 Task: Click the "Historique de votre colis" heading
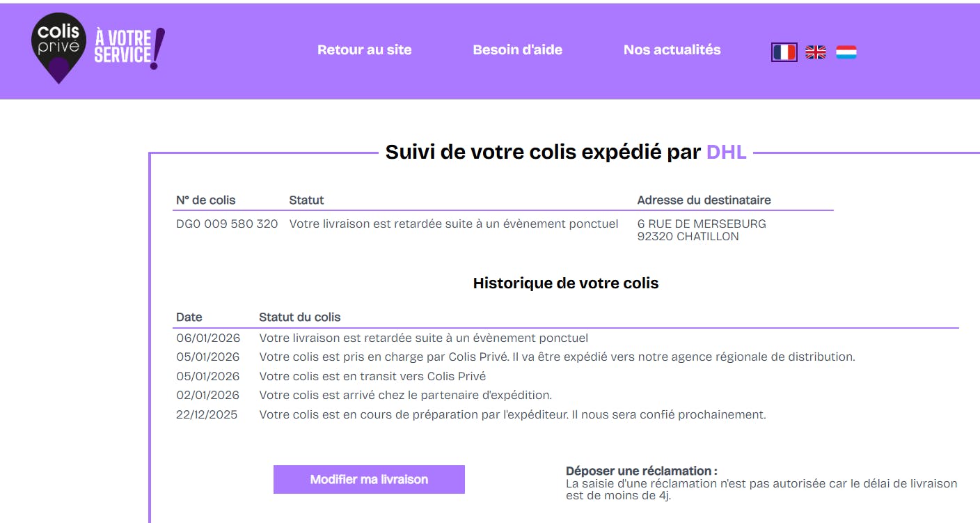(x=565, y=283)
